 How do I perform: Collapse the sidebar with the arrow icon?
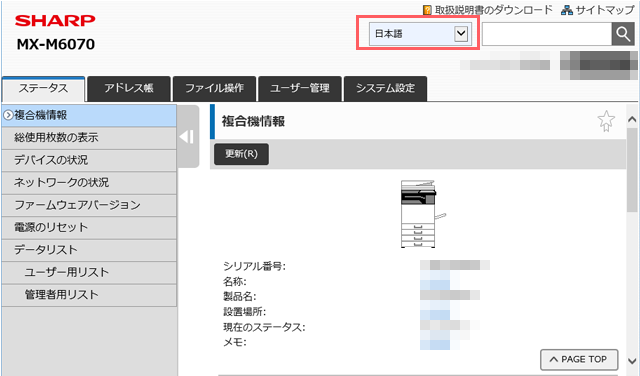pyautogui.click(x=187, y=137)
